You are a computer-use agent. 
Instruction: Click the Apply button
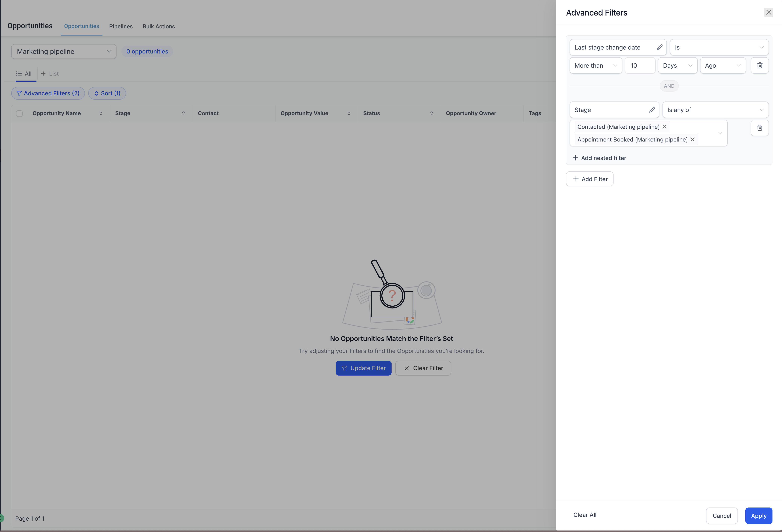click(758, 516)
